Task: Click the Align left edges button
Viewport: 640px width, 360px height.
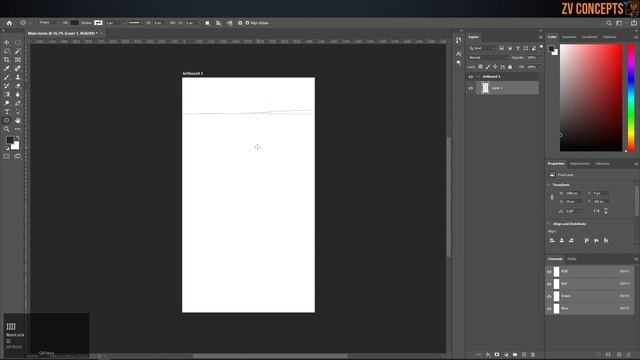Action: pos(552,240)
